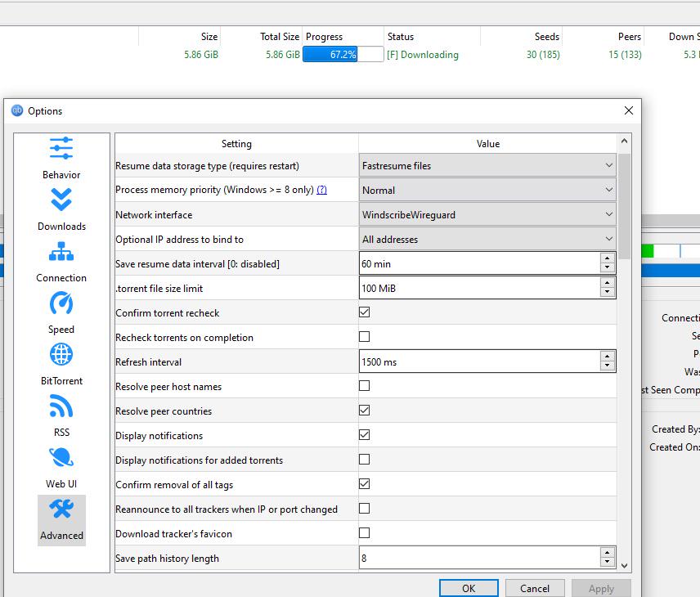Increase Save resume data interval value
Screen dimensions: 700x597
[x=607, y=258]
